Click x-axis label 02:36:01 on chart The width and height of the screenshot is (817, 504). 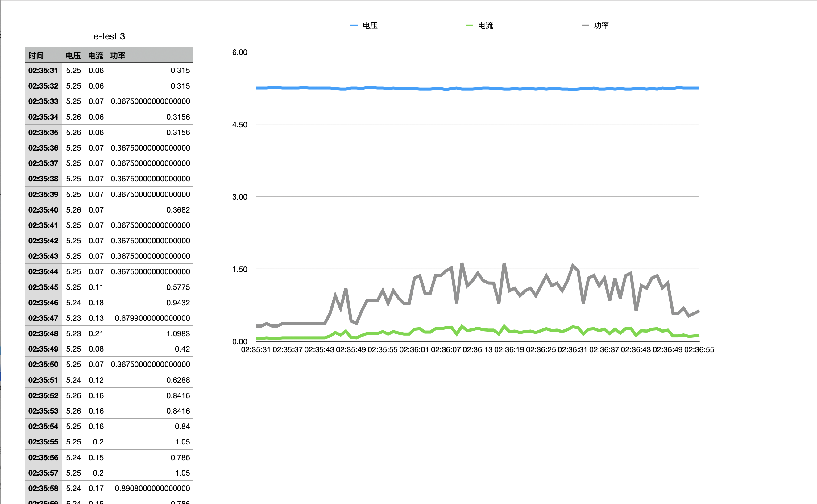click(x=414, y=350)
